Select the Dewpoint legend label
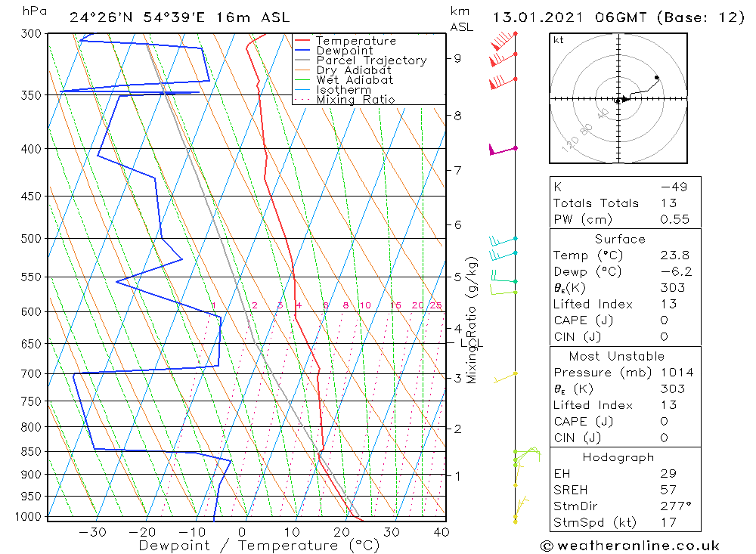The width and height of the screenshot is (756, 554). point(345,51)
